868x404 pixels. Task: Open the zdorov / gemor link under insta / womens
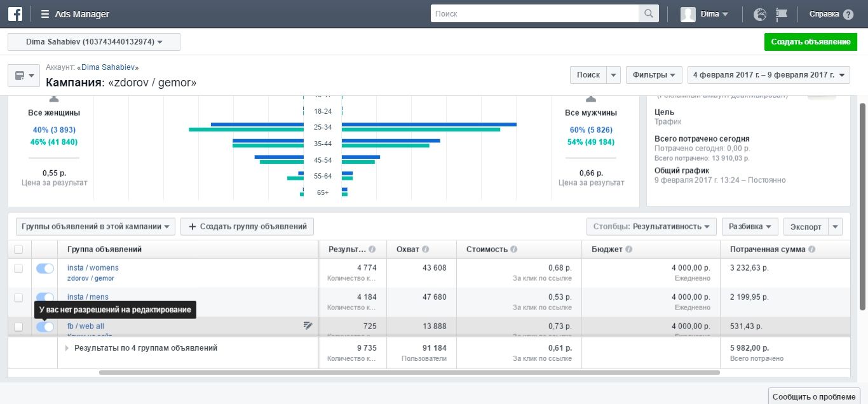click(x=91, y=278)
